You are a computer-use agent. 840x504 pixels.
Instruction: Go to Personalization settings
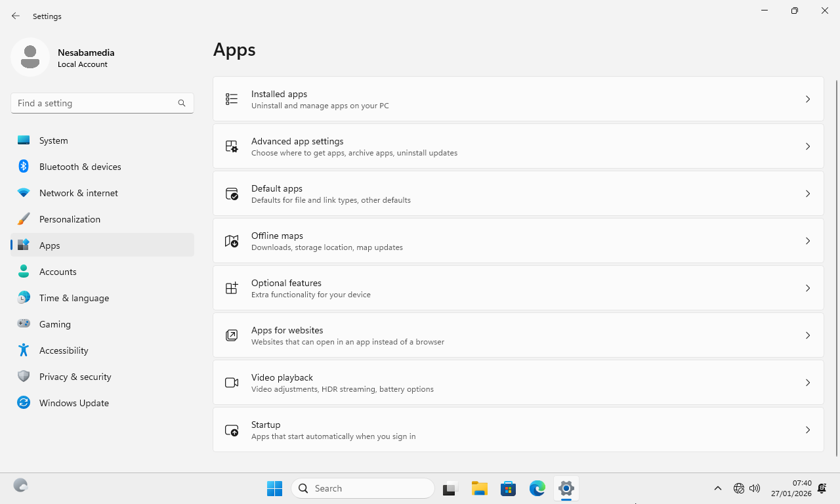pyautogui.click(x=70, y=219)
